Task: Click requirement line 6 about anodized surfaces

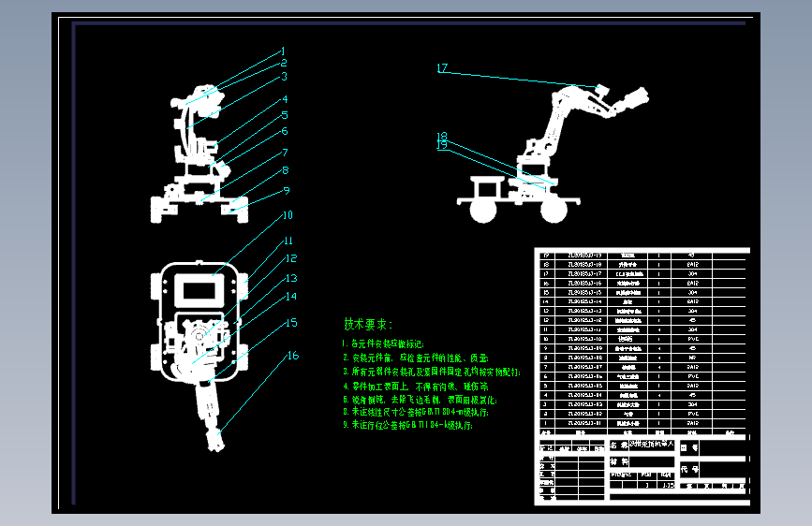Action: point(420,401)
